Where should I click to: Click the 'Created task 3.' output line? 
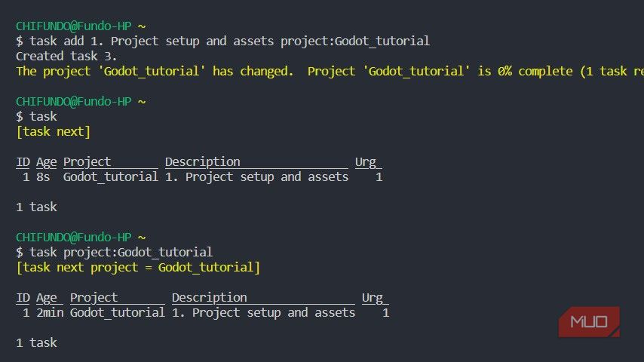point(66,56)
